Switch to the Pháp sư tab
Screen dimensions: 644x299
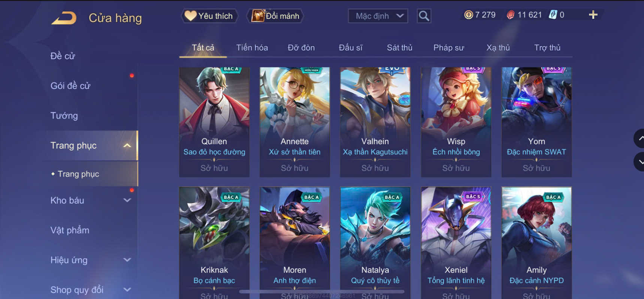(x=448, y=48)
